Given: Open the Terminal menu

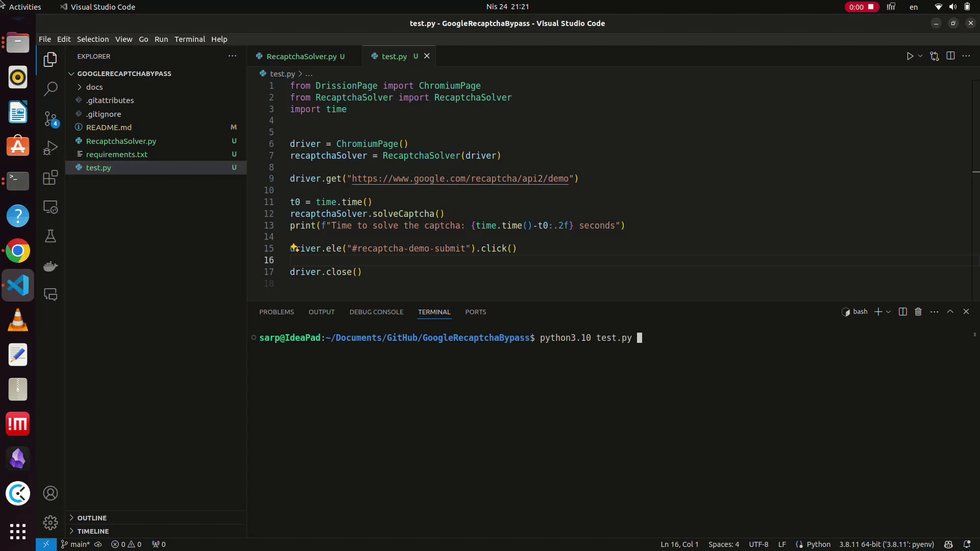Looking at the screenshot, I should (189, 39).
